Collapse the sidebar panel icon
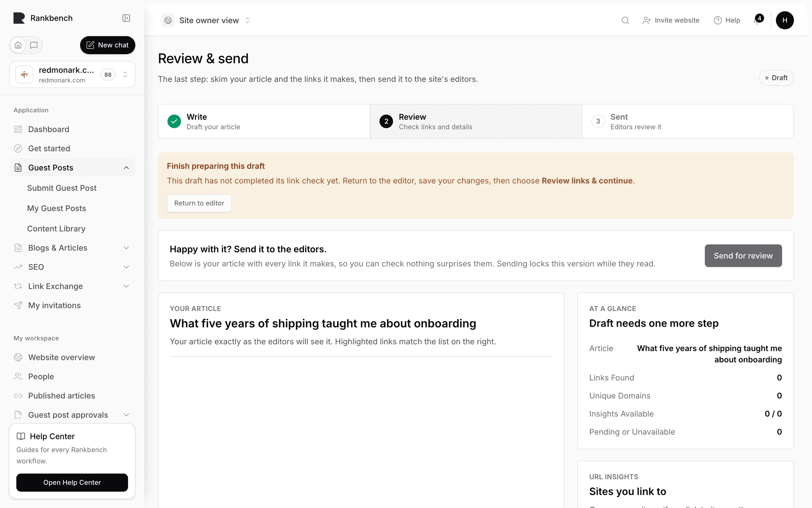This screenshot has height=508, width=812. point(126,18)
